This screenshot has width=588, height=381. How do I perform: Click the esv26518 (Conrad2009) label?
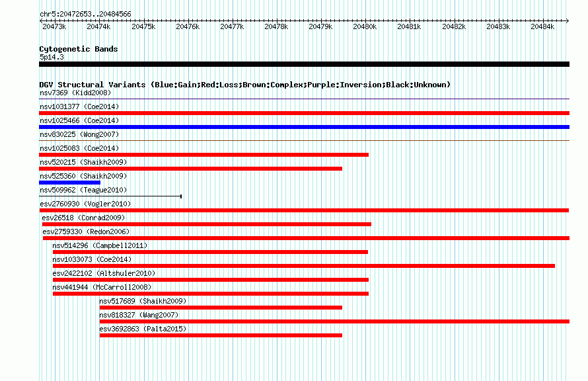(83, 218)
